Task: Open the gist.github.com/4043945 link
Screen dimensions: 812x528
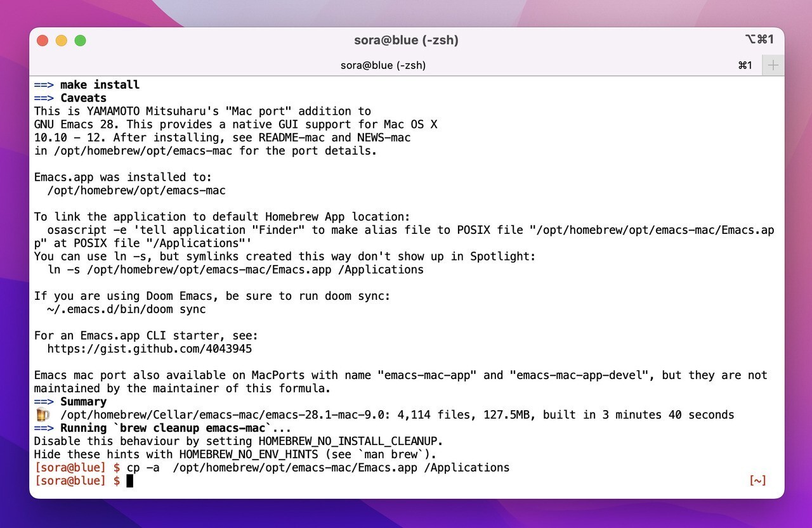Action: tap(149, 349)
